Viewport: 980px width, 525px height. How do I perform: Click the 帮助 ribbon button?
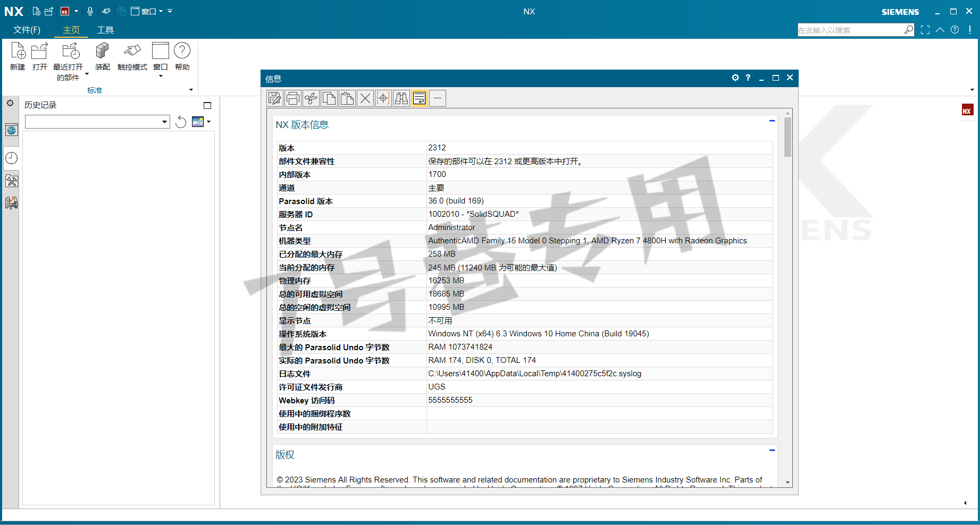(182, 56)
